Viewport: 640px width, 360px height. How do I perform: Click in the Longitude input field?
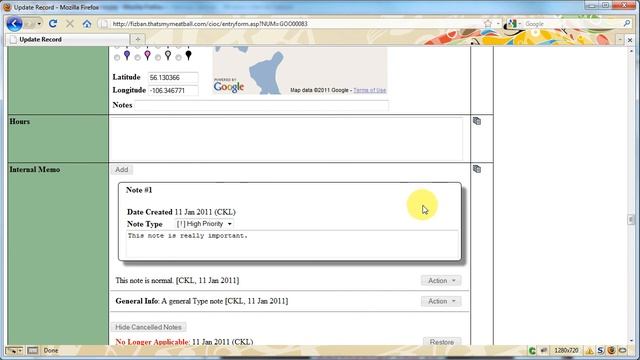click(173, 90)
